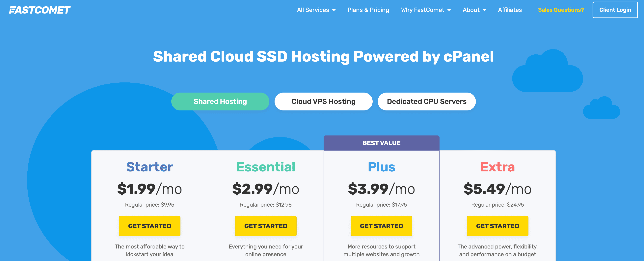Open the All Services dropdown menu
This screenshot has height=261, width=644.
pyautogui.click(x=316, y=10)
